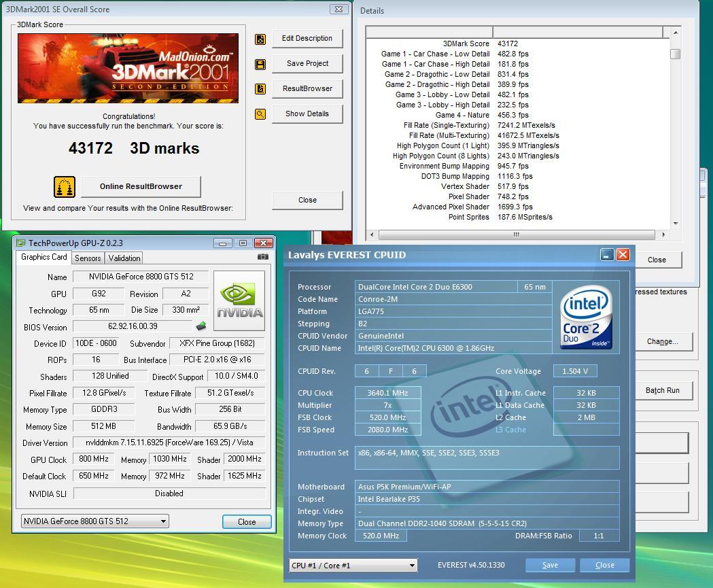Close the EVEREST CPUID window with red X
Viewport: 713px width, 588px height.
click(623, 255)
